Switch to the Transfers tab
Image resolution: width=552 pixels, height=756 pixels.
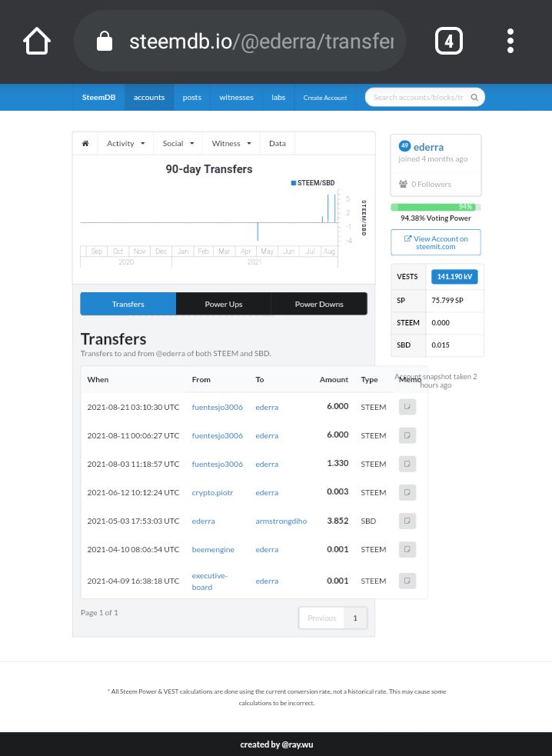click(x=128, y=304)
